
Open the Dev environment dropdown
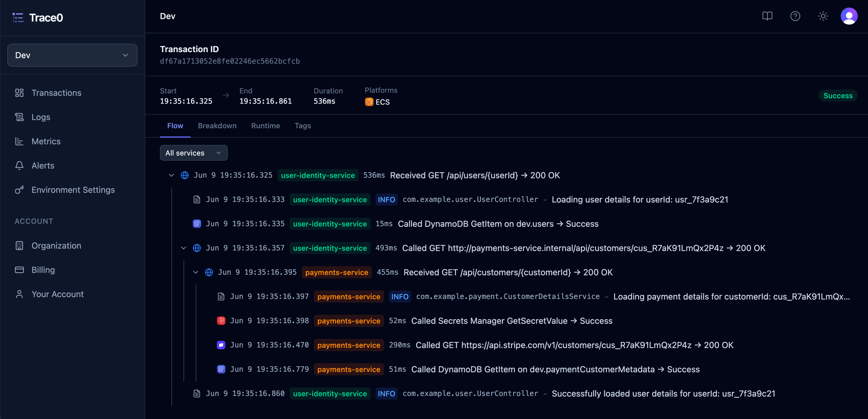pos(72,55)
